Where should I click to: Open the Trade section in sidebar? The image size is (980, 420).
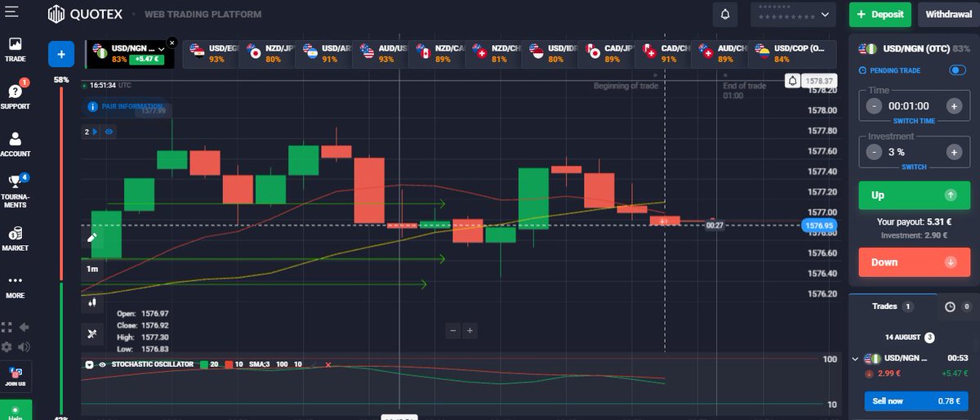click(x=16, y=50)
